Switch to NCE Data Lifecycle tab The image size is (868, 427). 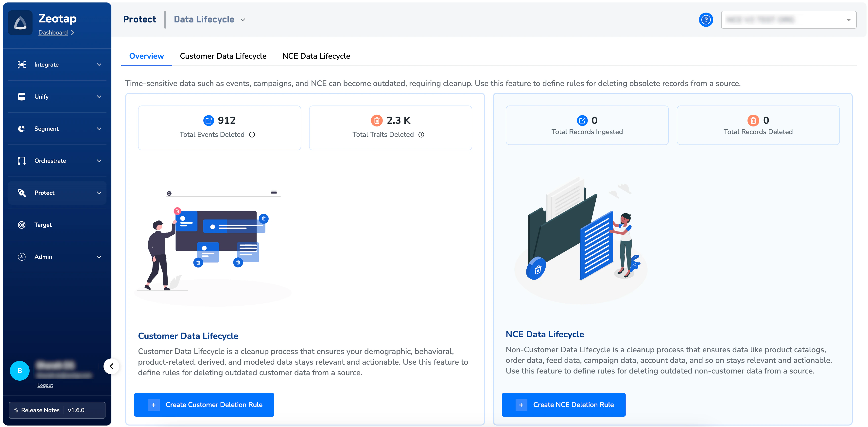click(316, 56)
